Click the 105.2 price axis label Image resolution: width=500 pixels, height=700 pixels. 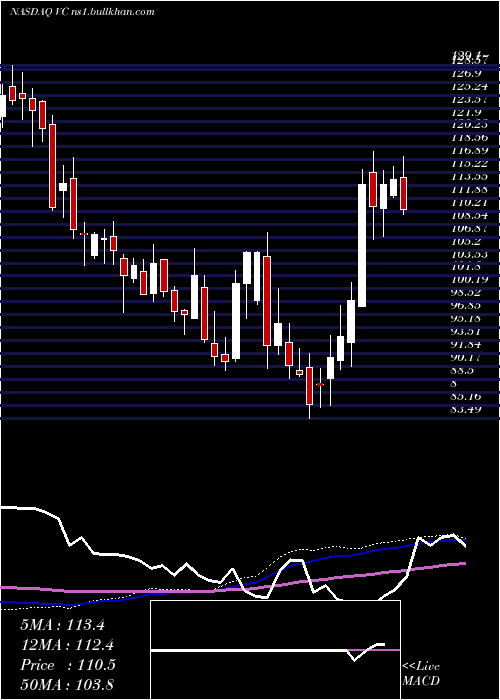(x=466, y=242)
